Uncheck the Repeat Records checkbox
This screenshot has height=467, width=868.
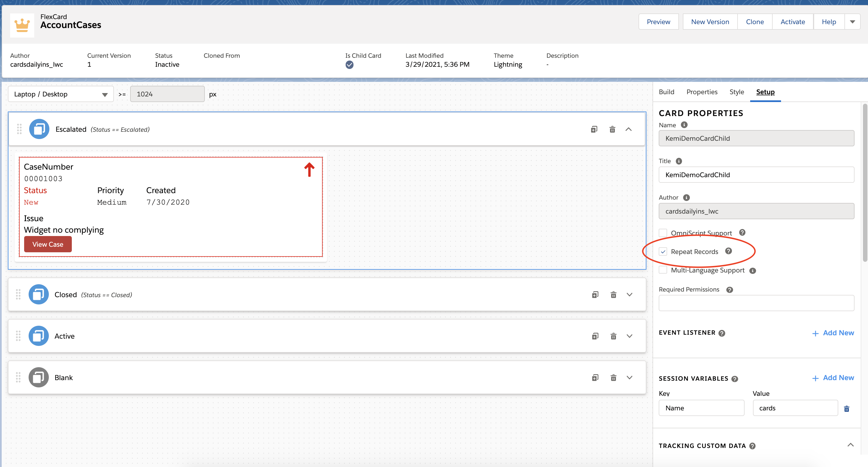tap(663, 251)
